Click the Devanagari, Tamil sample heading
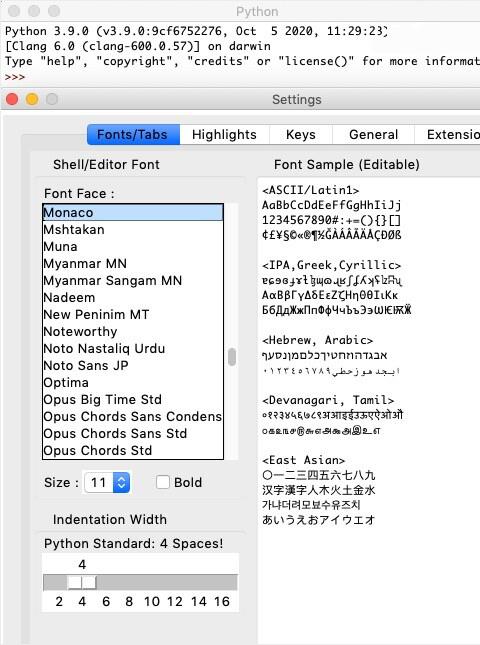Viewport: 480px width, 645px height. 328,400
